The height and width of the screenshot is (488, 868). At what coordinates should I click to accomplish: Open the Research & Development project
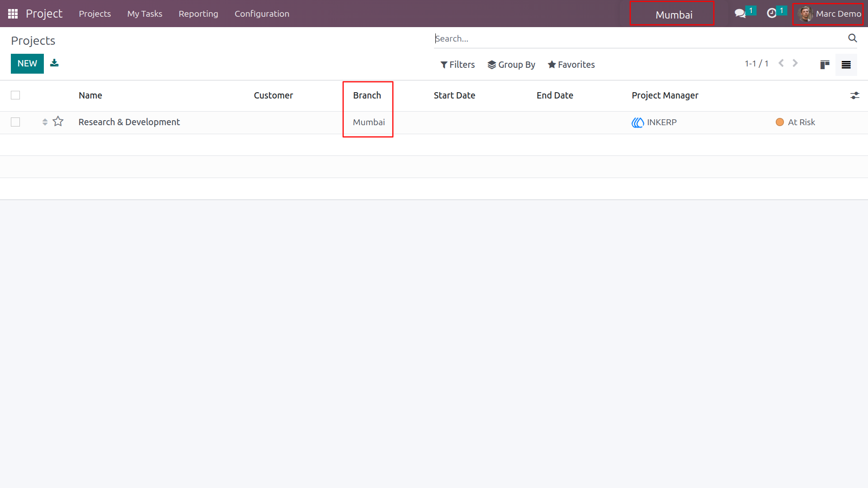[x=129, y=122]
